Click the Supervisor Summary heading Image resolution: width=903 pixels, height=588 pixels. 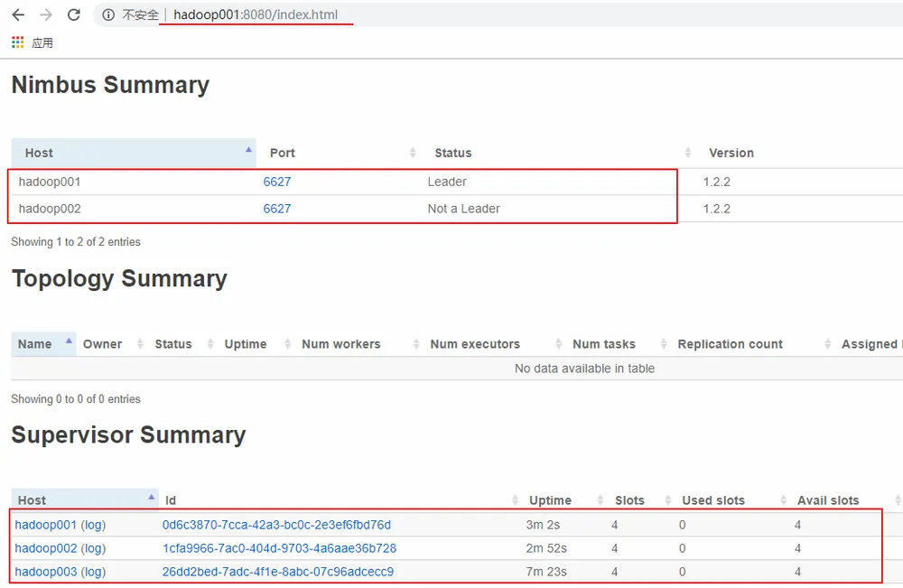(128, 434)
